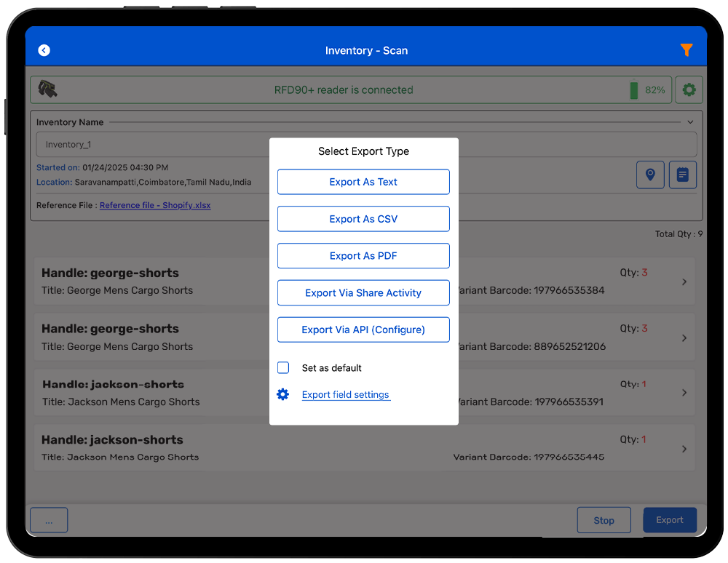This screenshot has width=728, height=563.
Task: Click the export field settings gear icon
Action: 283,394
